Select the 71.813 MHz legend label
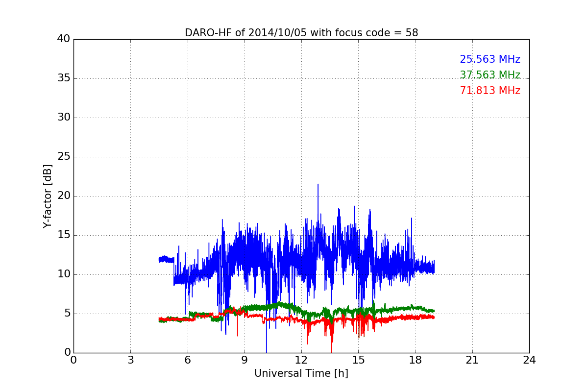The height and width of the screenshot is (392, 588). point(490,91)
